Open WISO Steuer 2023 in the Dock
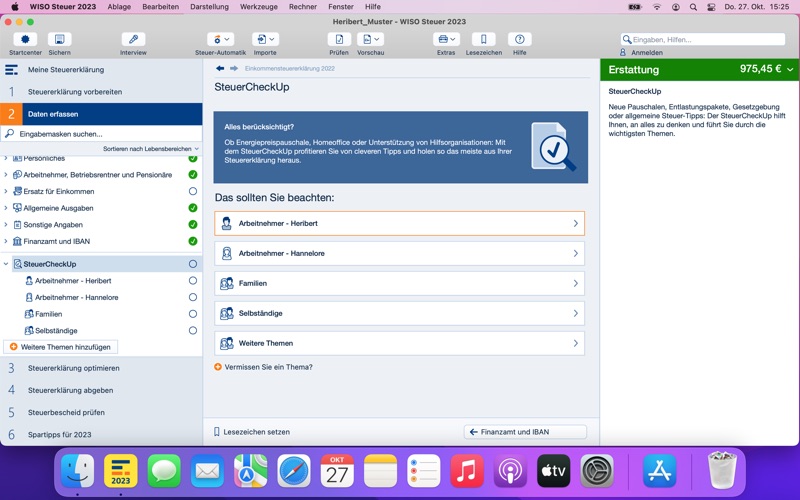Viewport: 800px width, 500px height. [x=120, y=471]
